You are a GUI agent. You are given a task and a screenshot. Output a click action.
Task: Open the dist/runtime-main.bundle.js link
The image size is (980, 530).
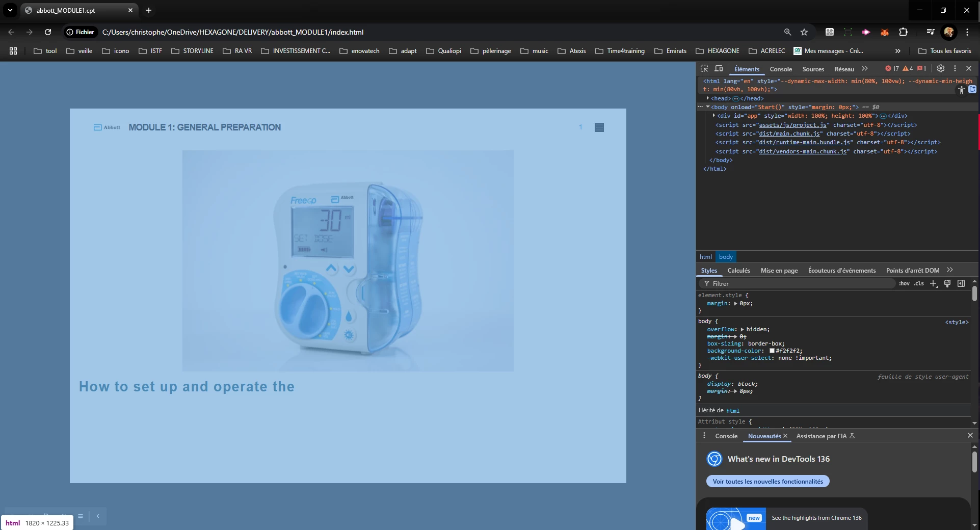805,143
